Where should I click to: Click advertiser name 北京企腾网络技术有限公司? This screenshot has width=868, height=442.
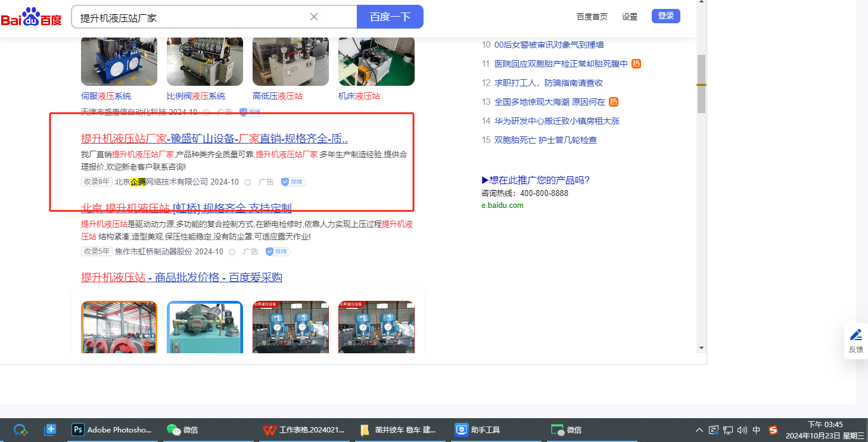161,182
